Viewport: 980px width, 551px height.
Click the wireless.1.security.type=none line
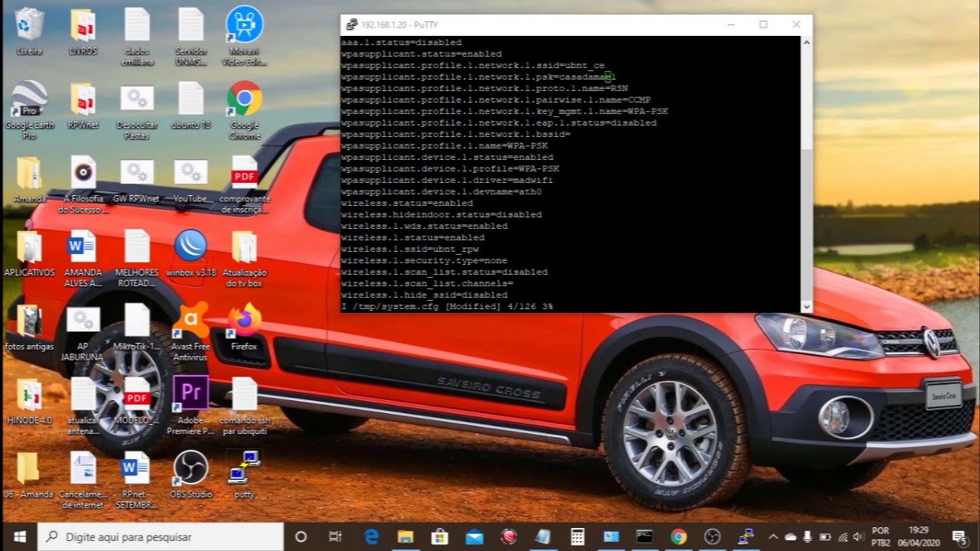point(424,261)
